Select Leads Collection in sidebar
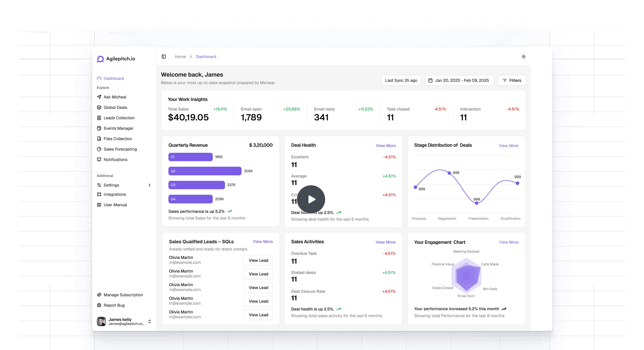The width and height of the screenshot is (644, 350). click(x=119, y=118)
